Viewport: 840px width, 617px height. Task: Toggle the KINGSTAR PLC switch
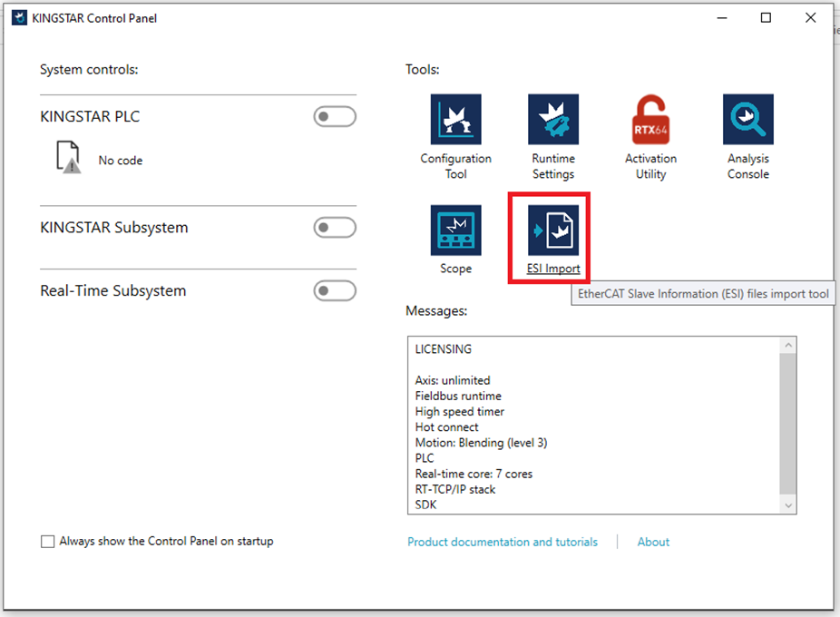[335, 117]
